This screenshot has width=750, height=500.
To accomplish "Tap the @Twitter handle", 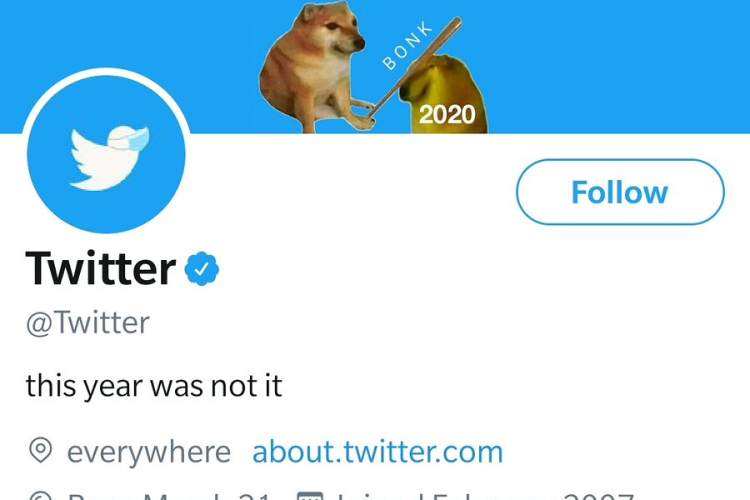I will (x=87, y=323).
